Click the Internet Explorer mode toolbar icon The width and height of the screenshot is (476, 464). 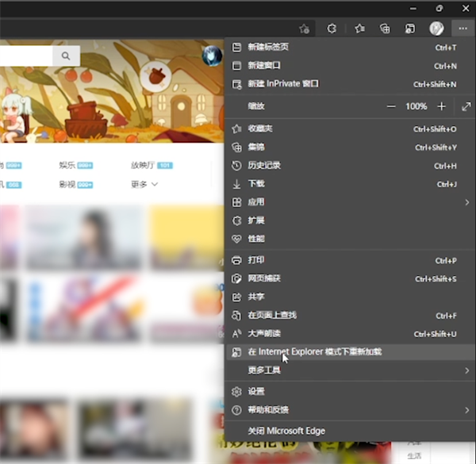[410, 29]
